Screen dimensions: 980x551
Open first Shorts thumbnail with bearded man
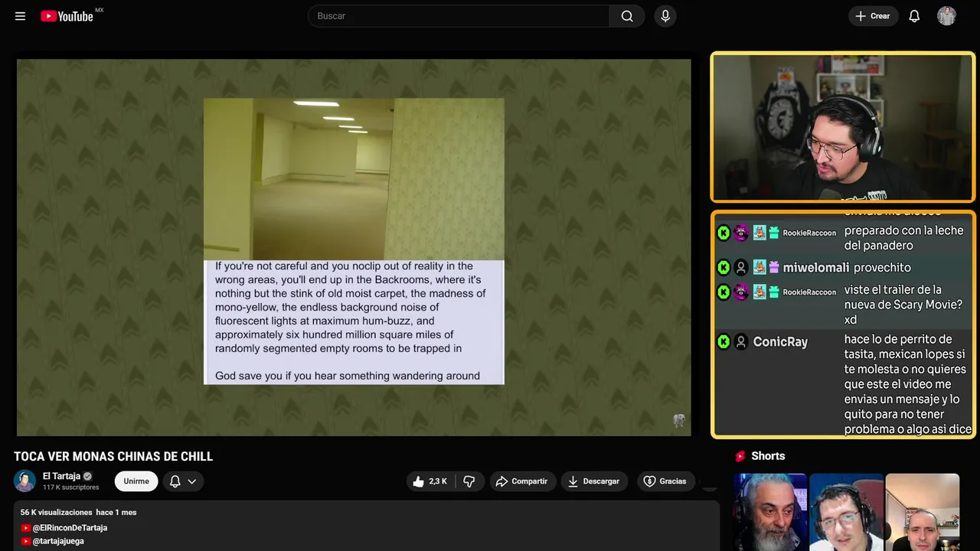coord(769,512)
